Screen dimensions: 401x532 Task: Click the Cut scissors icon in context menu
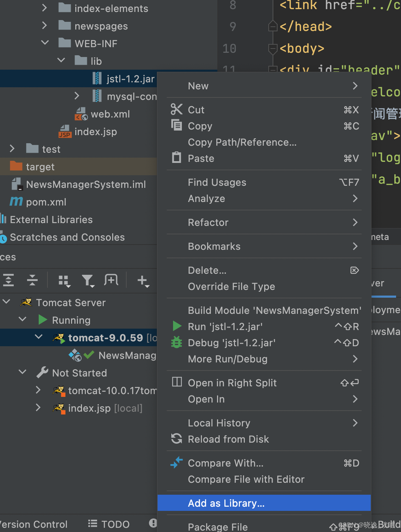177,109
